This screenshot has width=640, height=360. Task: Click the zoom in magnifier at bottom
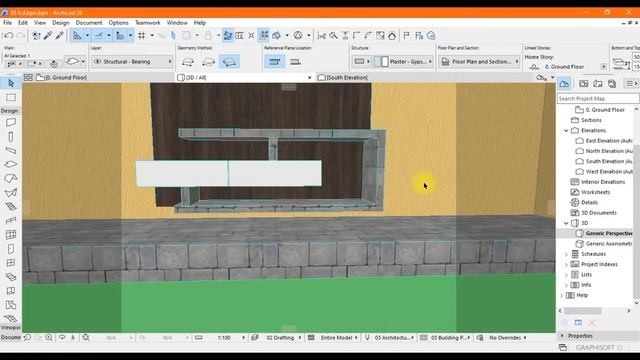pos(49,338)
